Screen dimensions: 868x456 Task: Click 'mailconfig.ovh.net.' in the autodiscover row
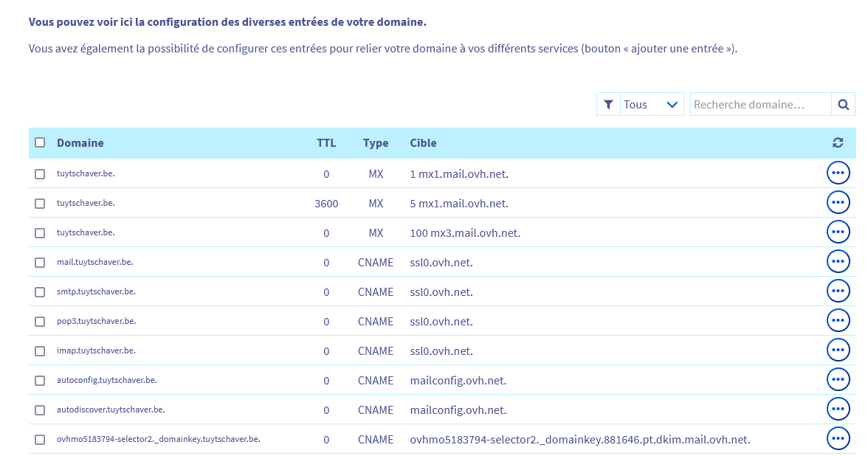tap(458, 410)
